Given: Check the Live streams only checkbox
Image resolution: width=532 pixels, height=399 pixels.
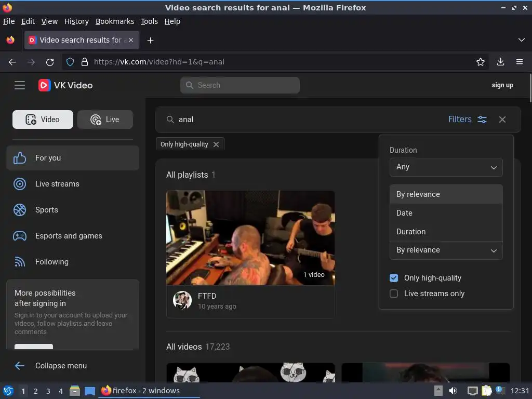Looking at the screenshot, I should click(394, 294).
